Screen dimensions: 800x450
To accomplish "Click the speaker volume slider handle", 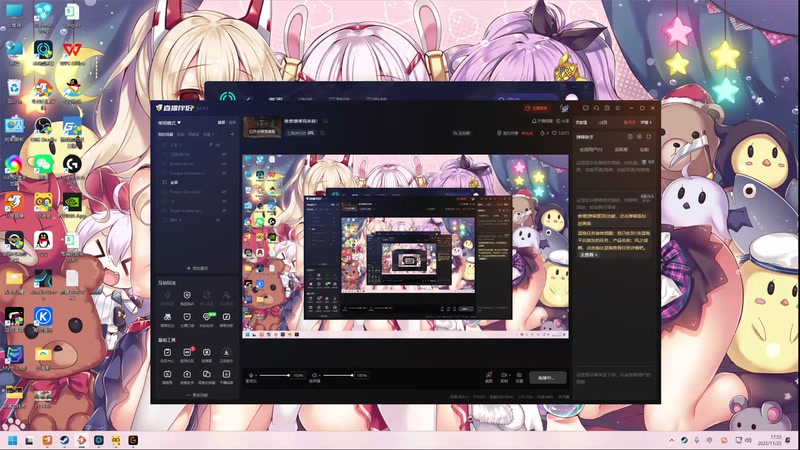I will (x=352, y=376).
